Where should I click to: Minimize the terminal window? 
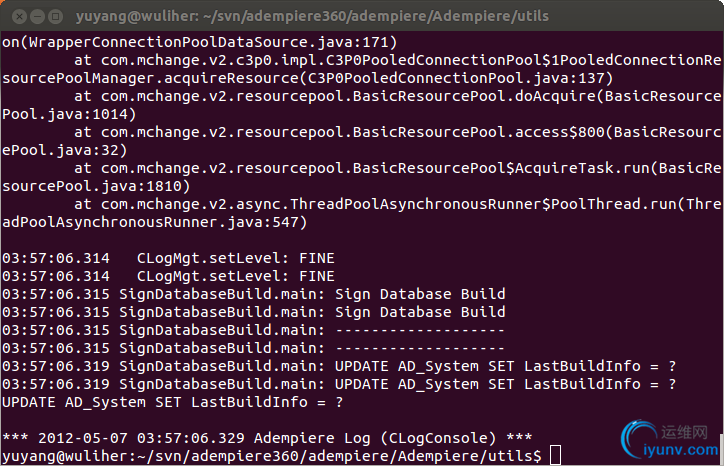pyautogui.click(x=37, y=17)
